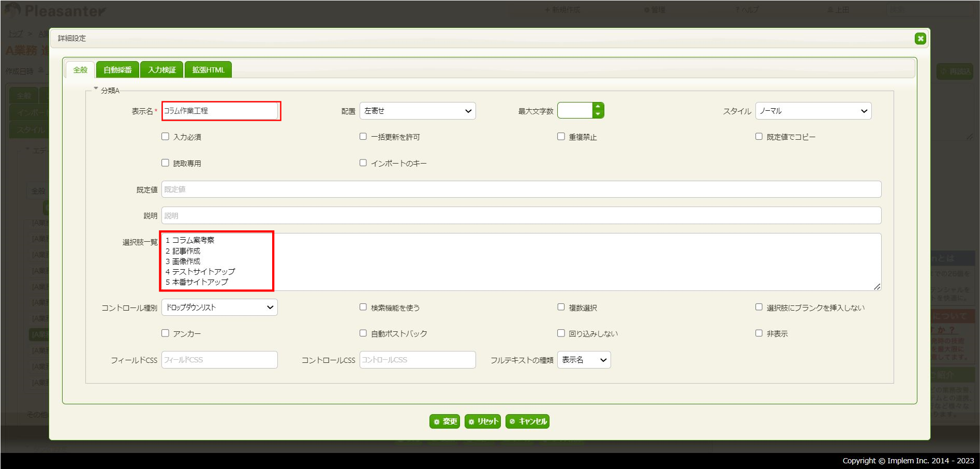Click the Pleasanter logo in the header
This screenshot has width=980, height=469.
tap(55, 10)
